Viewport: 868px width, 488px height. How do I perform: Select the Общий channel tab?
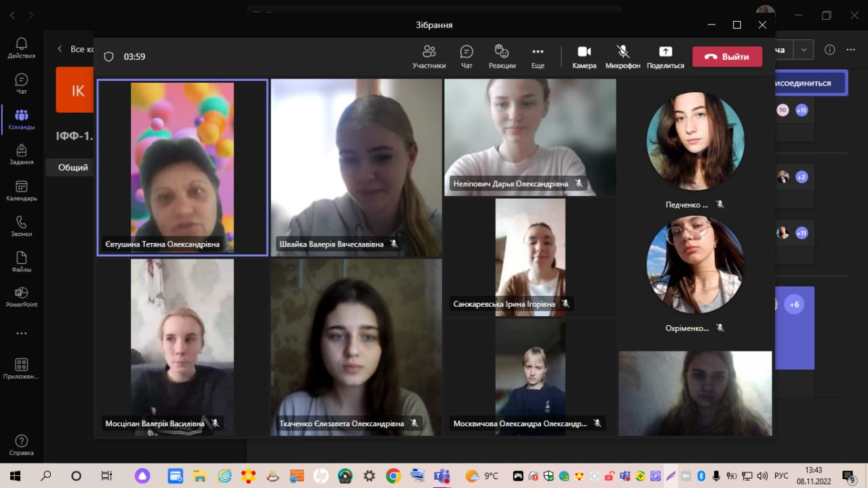(x=73, y=167)
